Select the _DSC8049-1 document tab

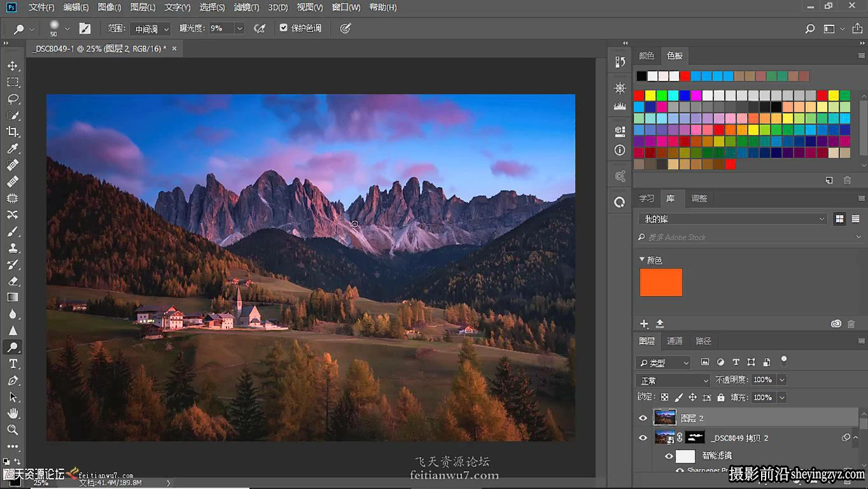click(100, 48)
